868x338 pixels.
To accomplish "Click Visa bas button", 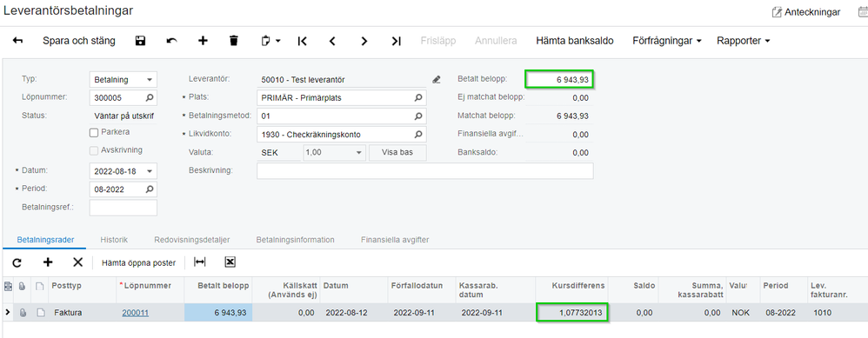I will [x=397, y=153].
